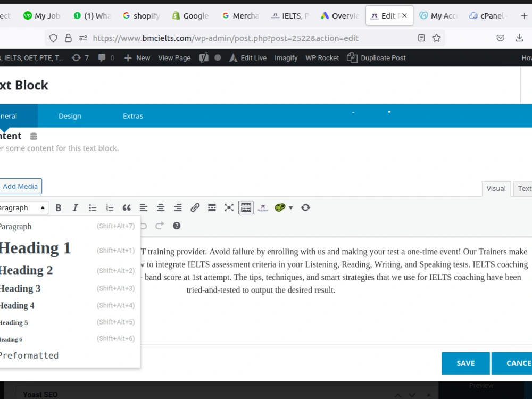Open the editor keyboard shortcuts help icon
The width and height of the screenshot is (532, 399).
point(177,226)
